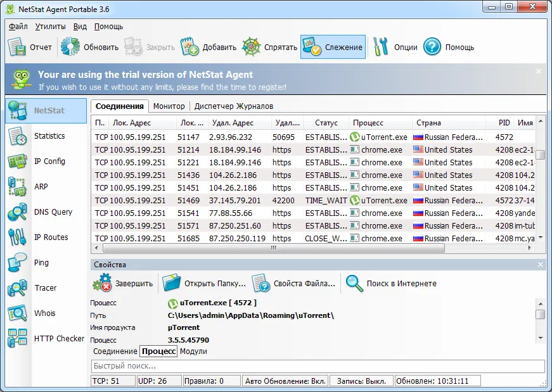Open Statistics sidebar icon

coord(17,136)
